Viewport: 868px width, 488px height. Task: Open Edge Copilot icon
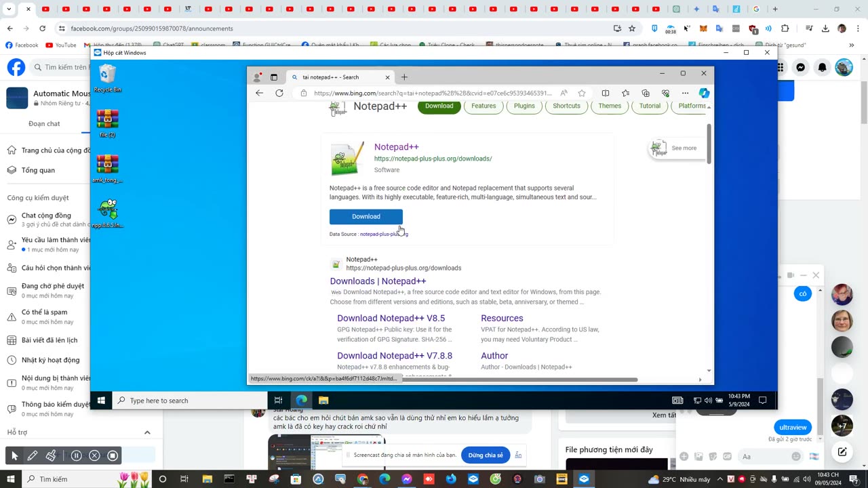tap(704, 93)
